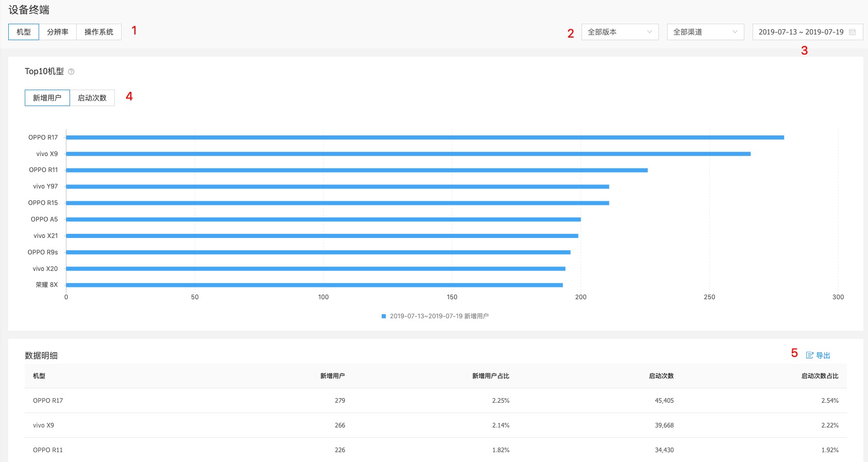This screenshot has height=462, width=868.
Task: Click the 226 new users cell
Action: (x=340, y=450)
